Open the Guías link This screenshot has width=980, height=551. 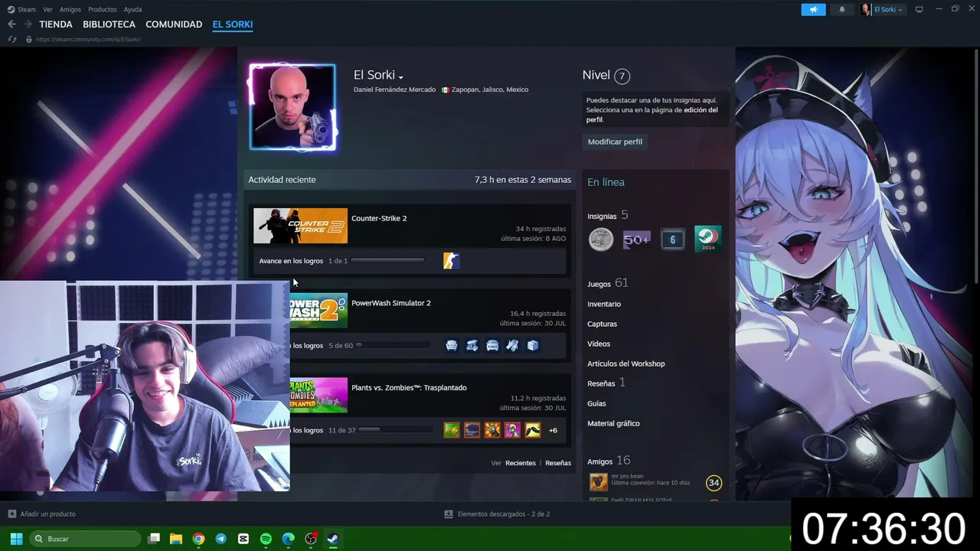(596, 403)
